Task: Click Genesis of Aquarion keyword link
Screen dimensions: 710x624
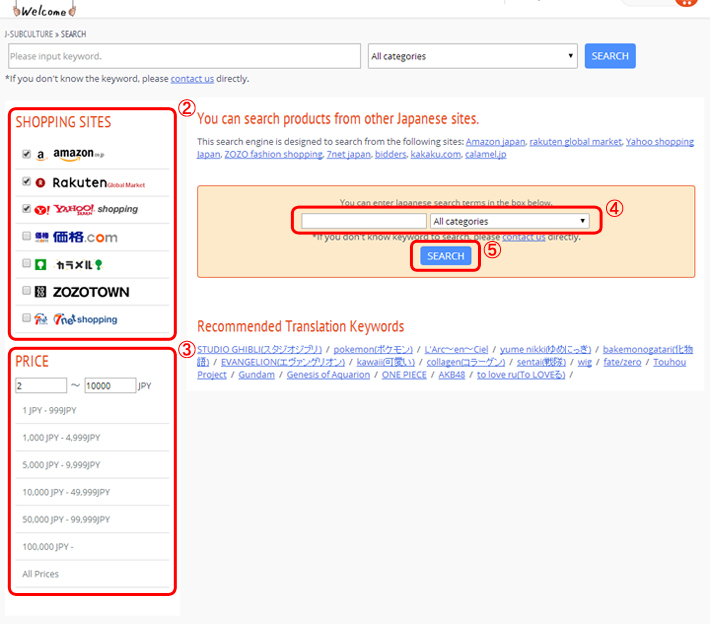Action: (x=328, y=375)
